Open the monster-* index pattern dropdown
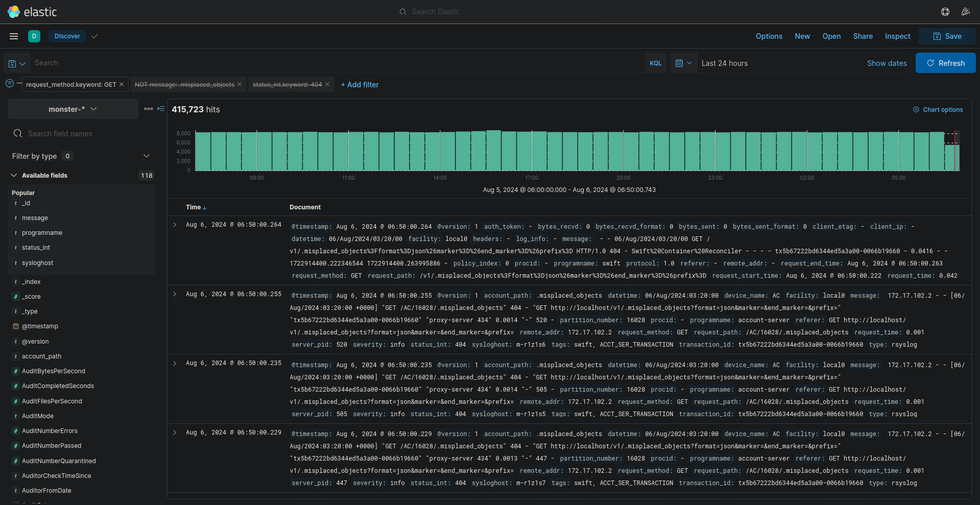 click(73, 109)
